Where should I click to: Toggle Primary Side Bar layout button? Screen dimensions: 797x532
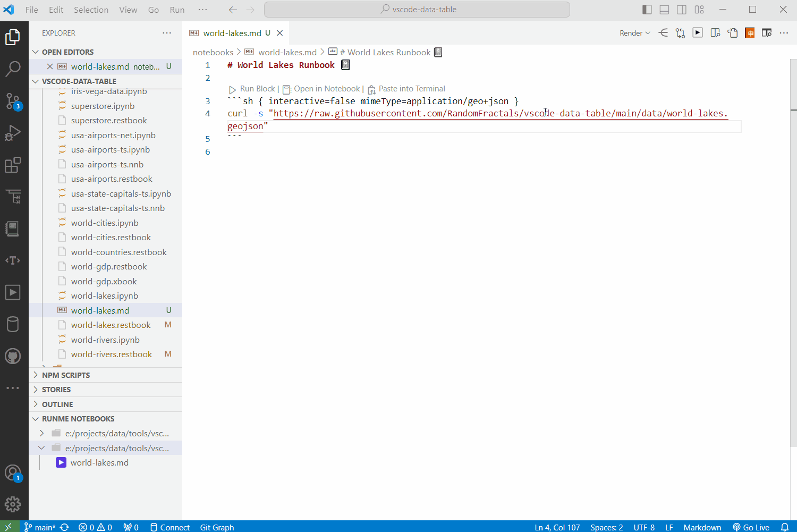point(647,10)
